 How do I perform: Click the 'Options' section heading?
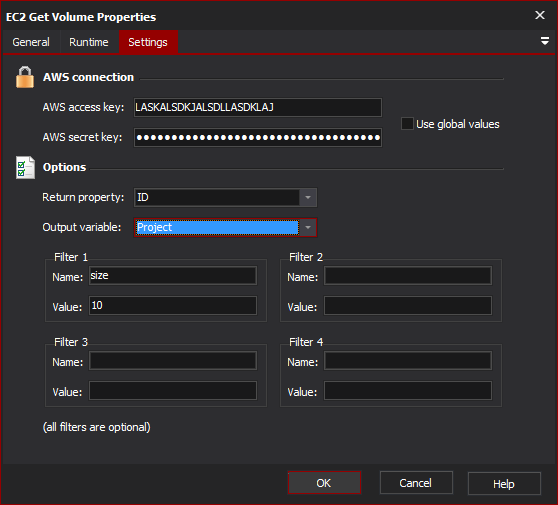coord(64,167)
